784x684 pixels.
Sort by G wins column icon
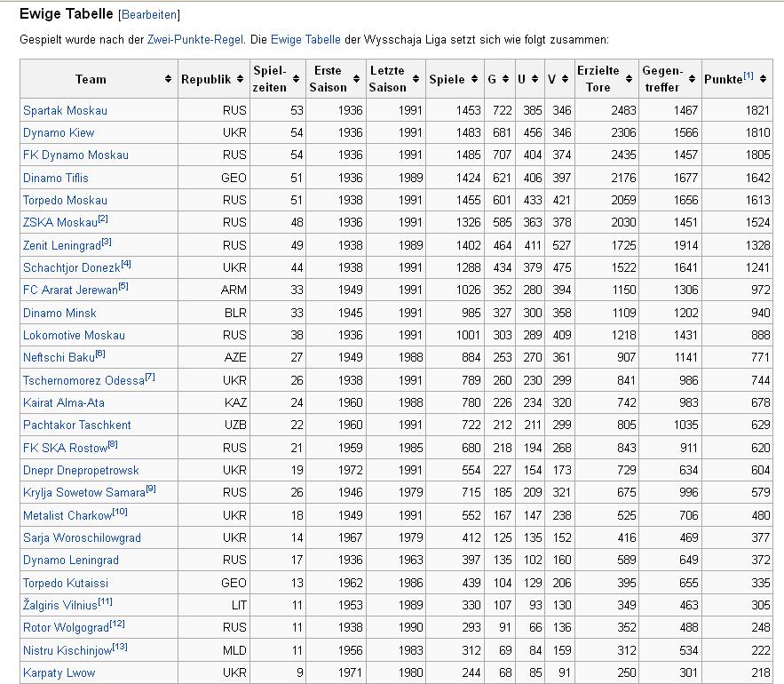pos(505,79)
